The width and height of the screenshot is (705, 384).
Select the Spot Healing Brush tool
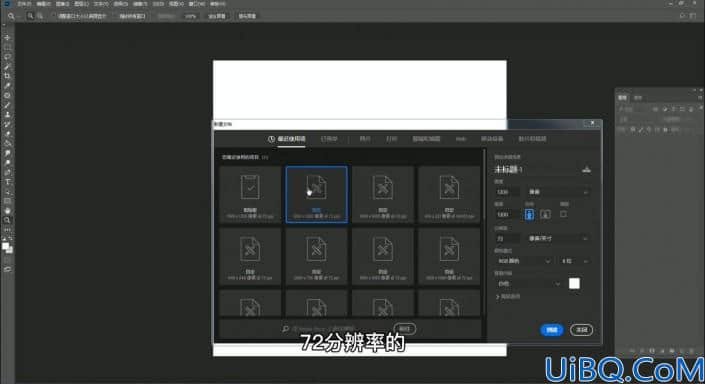[7, 95]
